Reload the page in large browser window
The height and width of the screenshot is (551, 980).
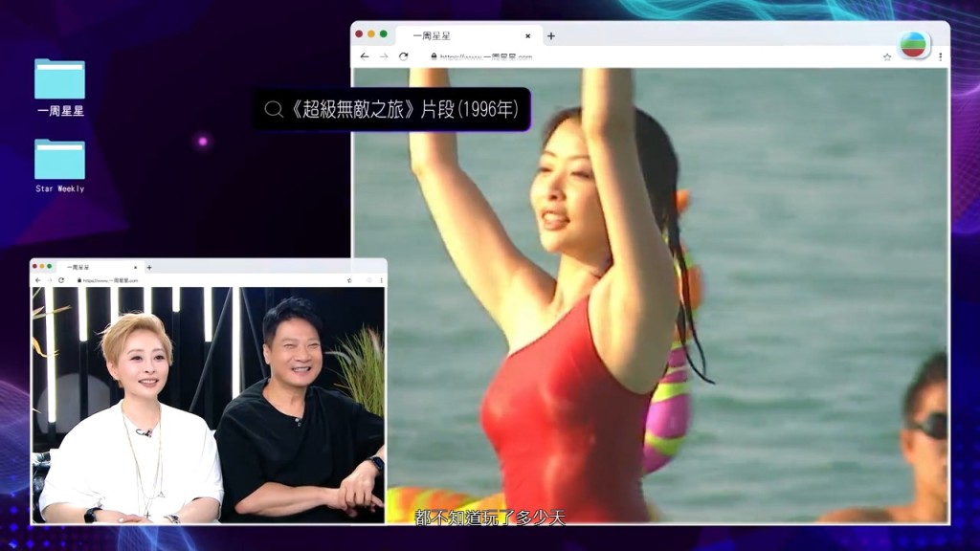[404, 56]
